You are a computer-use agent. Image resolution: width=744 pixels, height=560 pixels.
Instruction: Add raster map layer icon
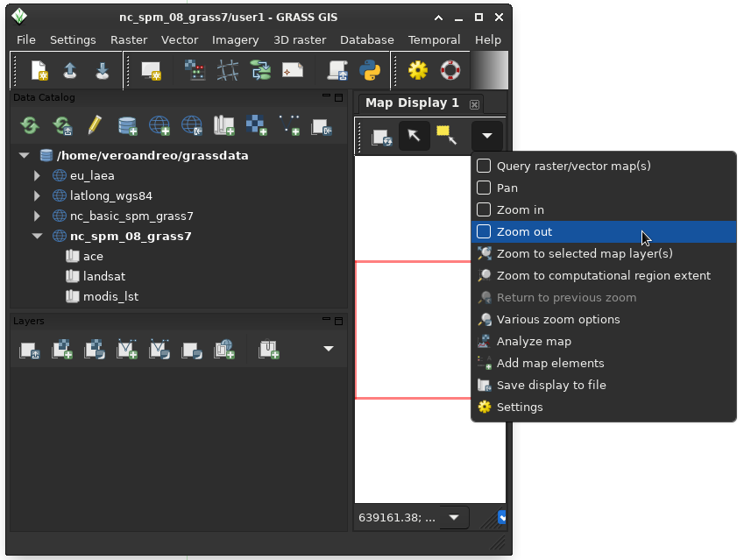click(x=62, y=350)
